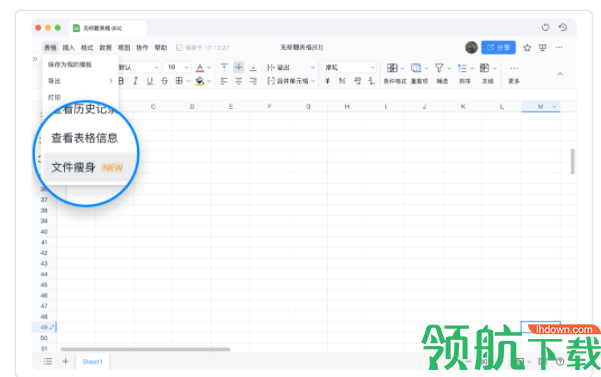This screenshot has height=377, width=601.
Task: Expand the side panel double-chevron
Action: [x=35, y=59]
